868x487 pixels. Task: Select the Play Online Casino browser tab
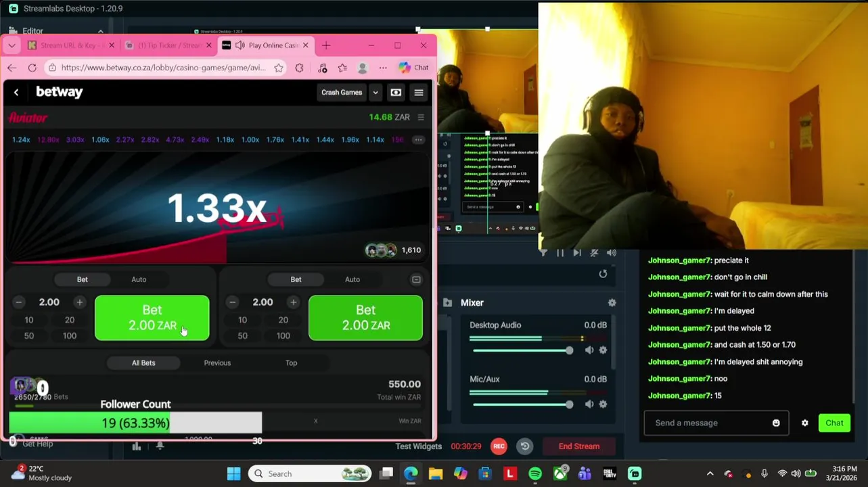pos(266,45)
